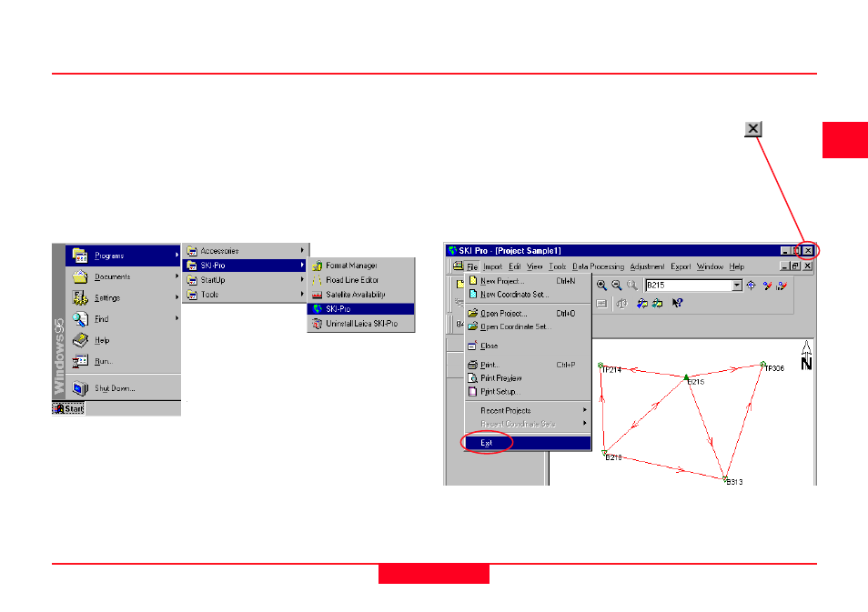Click the red pen icon right of the crosshair

[x=767, y=286]
